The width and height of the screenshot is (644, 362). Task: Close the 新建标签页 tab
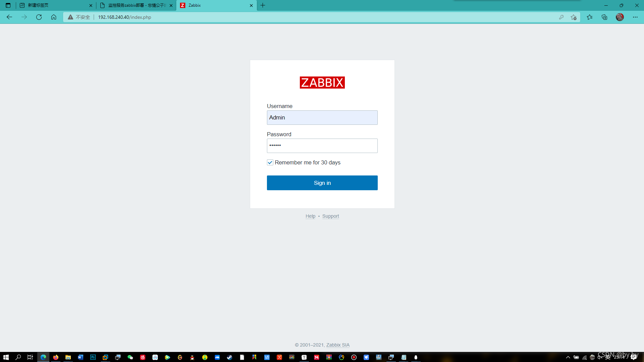coord(91,5)
